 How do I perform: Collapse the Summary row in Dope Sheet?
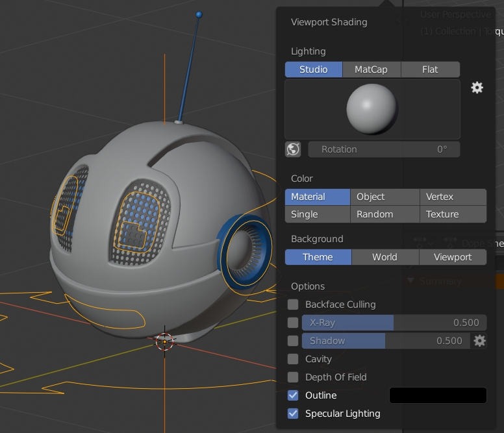[410, 280]
